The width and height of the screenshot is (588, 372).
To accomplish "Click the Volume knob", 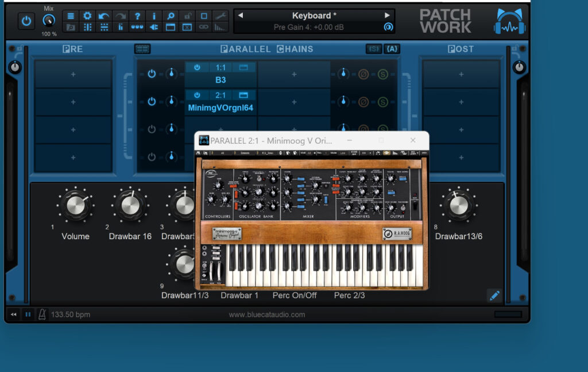I will [76, 205].
